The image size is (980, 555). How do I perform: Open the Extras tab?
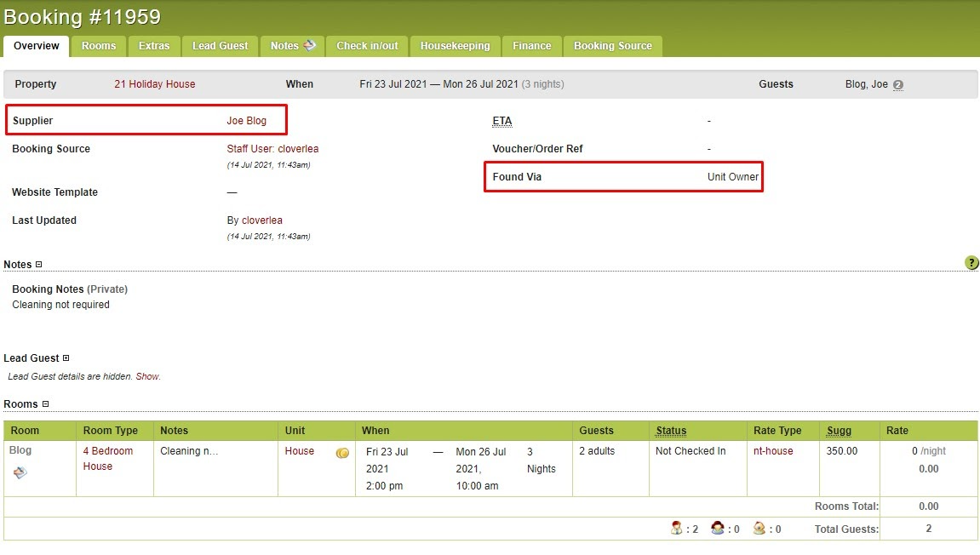point(154,46)
